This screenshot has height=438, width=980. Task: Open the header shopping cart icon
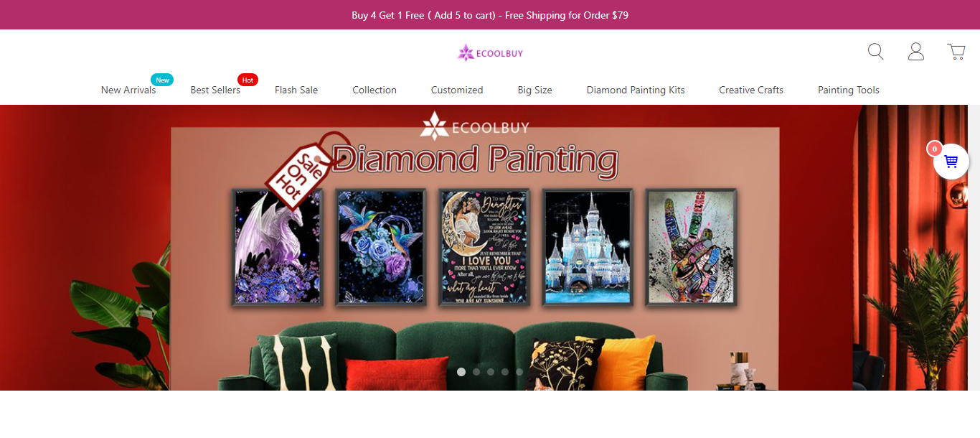pos(956,51)
